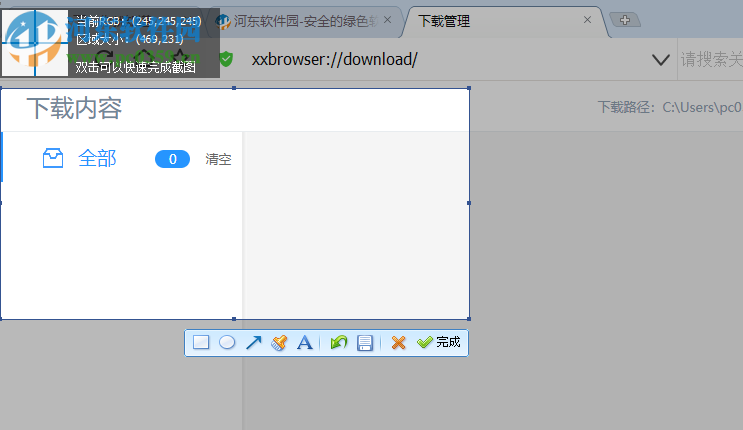743x430 pixels.
Task: Select the text annotation tool
Action: 305,342
